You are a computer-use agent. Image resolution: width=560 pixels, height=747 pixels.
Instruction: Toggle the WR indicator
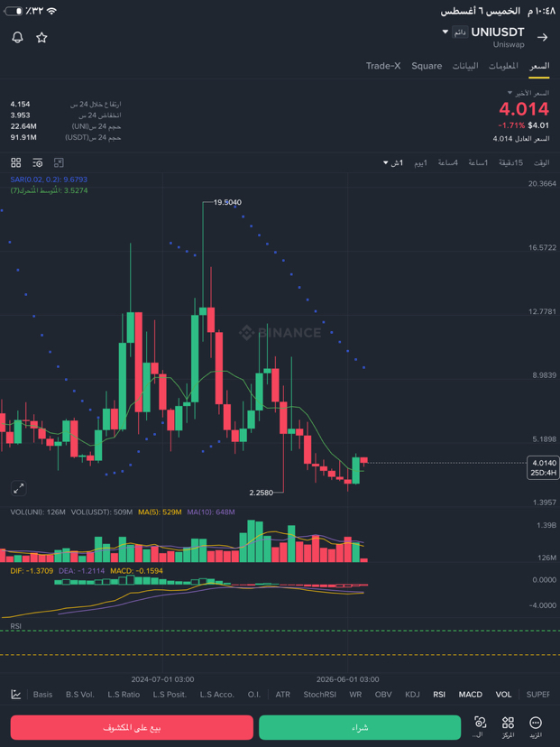(355, 694)
